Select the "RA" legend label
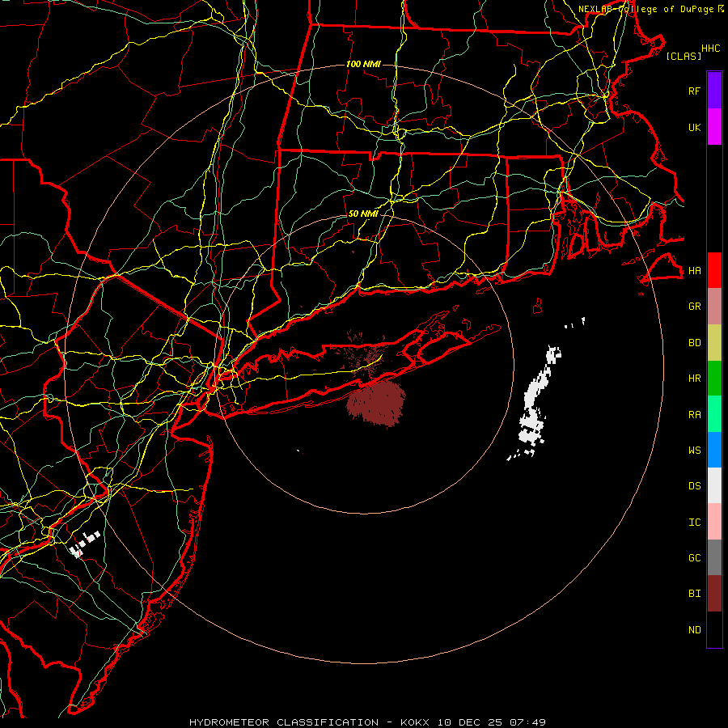 [x=695, y=415]
